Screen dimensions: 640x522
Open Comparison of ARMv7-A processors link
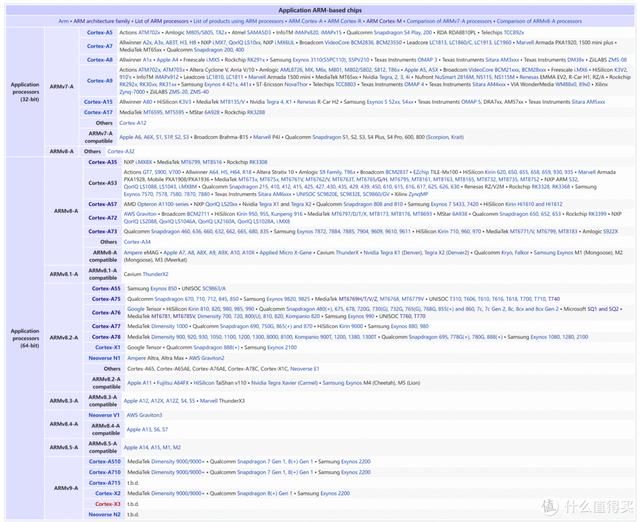449,21
